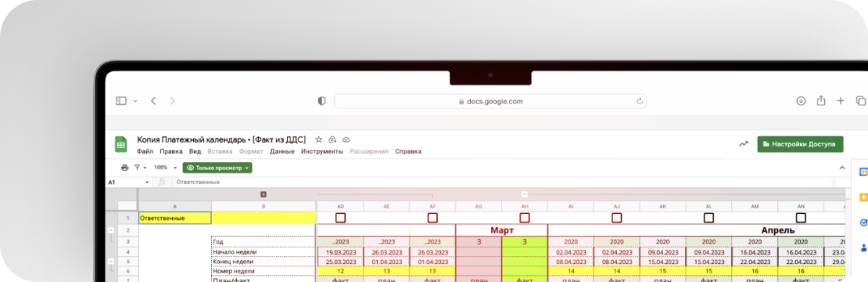Image resolution: width=868 pixels, height=282 pixels.
Task: Collapse column group with minus above AH
Action: click(525, 194)
